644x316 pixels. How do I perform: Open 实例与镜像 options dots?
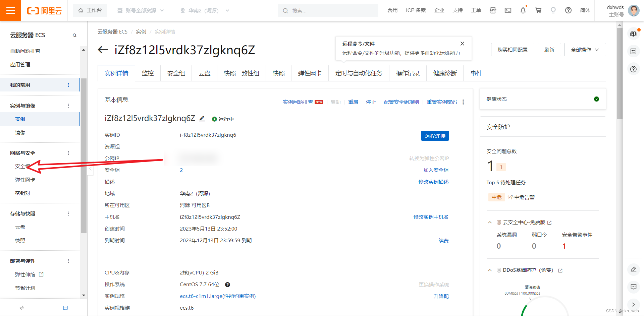(x=68, y=106)
